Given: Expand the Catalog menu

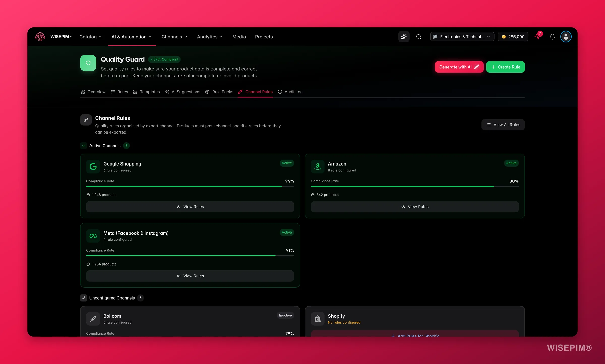Looking at the screenshot, I should [90, 37].
